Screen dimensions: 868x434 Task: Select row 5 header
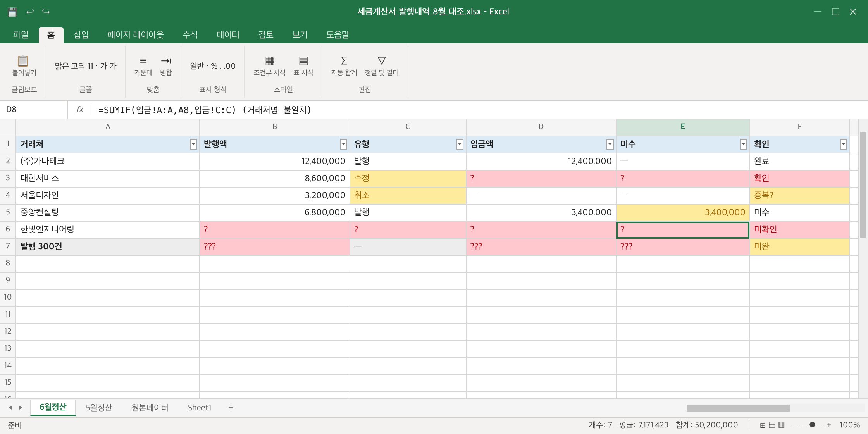(x=8, y=212)
